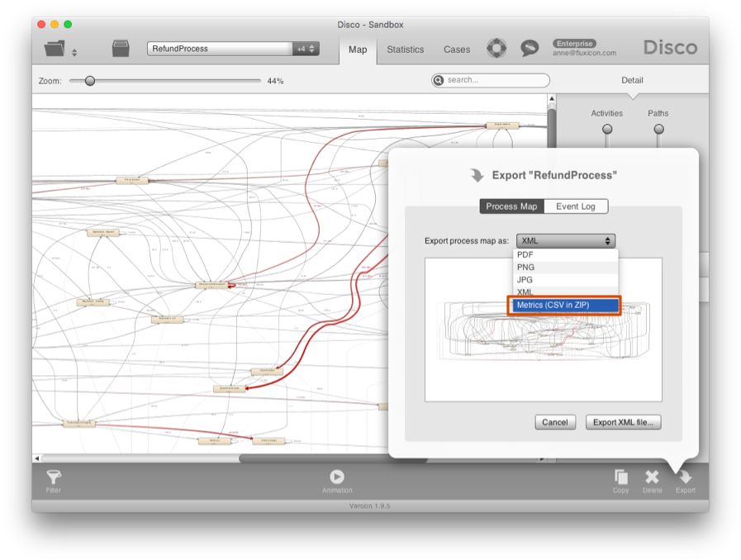Choose PDF from the format list
Viewport: 741px width, 560px height.
coord(566,254)
